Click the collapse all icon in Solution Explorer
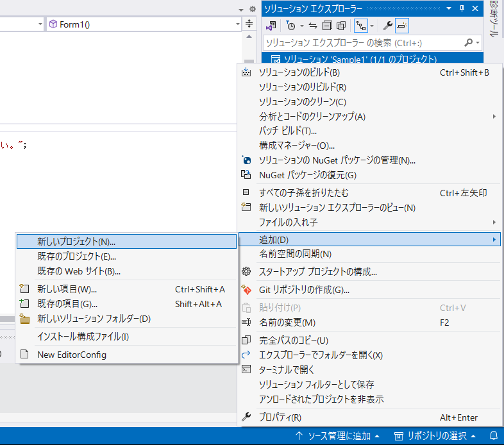The width and height of the screenshot is (504, 445). tap(327, 26)
